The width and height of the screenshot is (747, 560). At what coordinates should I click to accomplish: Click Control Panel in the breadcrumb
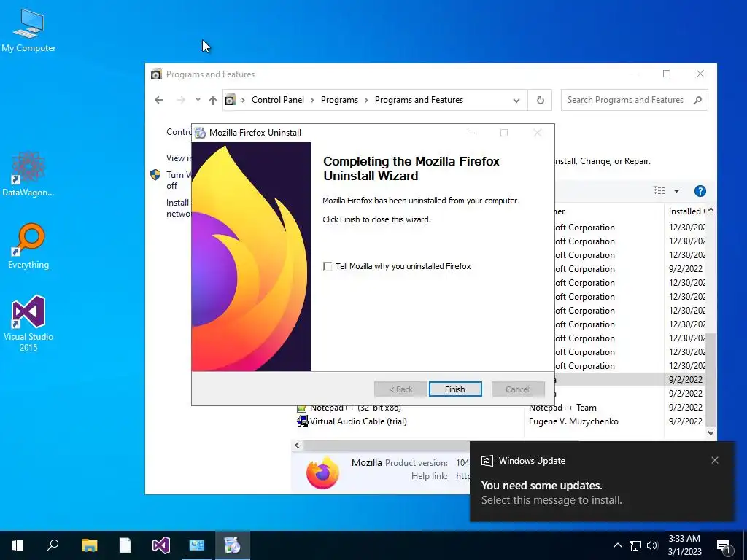point(278,100)
